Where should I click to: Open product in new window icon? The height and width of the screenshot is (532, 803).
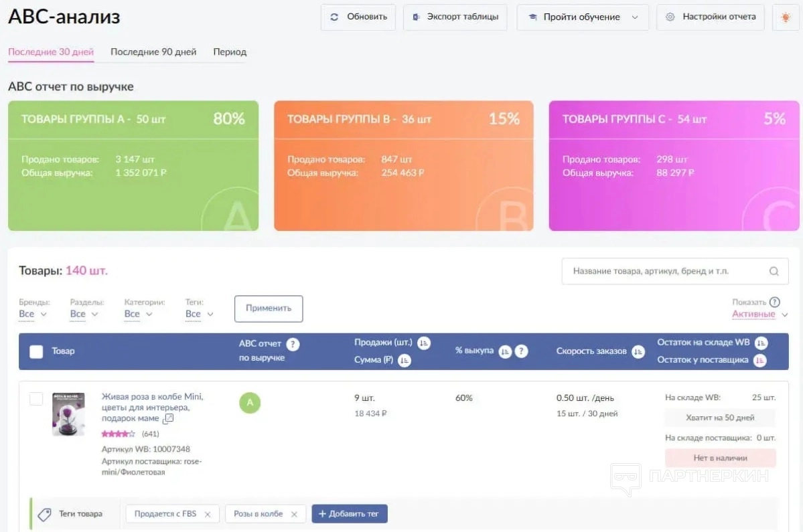[168, 419]
